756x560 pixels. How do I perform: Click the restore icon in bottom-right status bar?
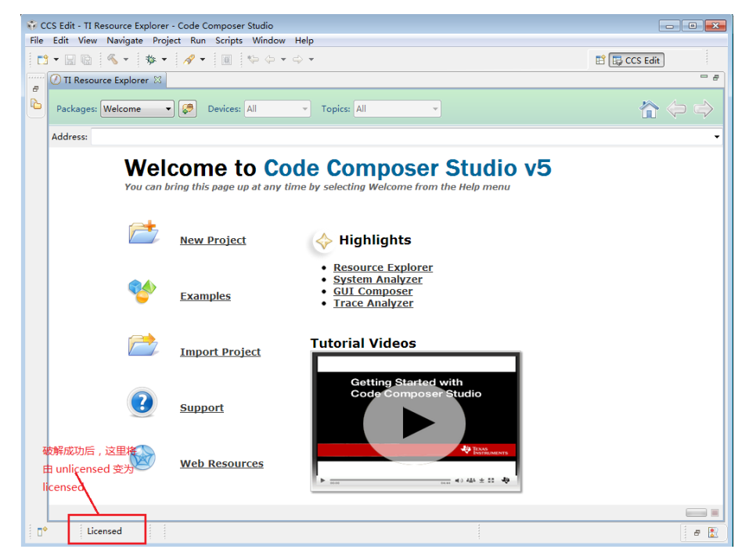[697, 533]
